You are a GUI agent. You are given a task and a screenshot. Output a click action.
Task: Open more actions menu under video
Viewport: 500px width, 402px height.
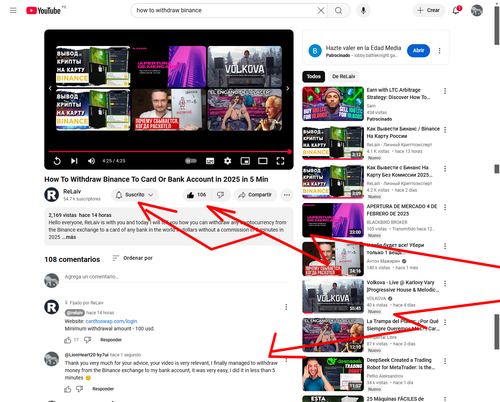[287, 195]
